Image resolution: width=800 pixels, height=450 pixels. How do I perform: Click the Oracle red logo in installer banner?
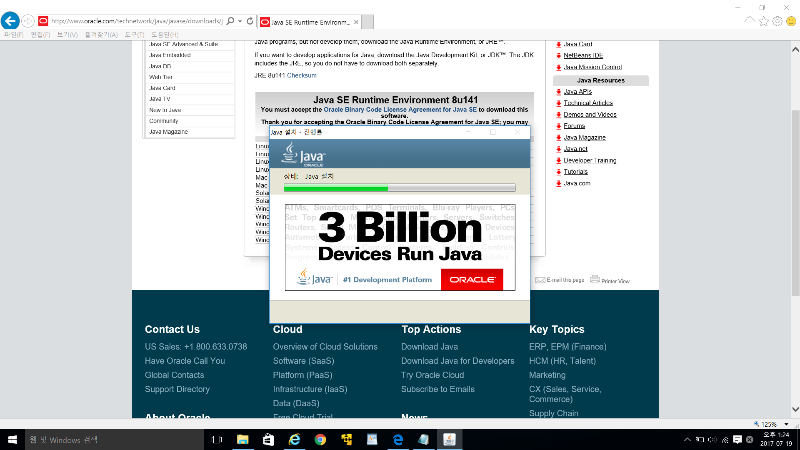tap(472, 280)
